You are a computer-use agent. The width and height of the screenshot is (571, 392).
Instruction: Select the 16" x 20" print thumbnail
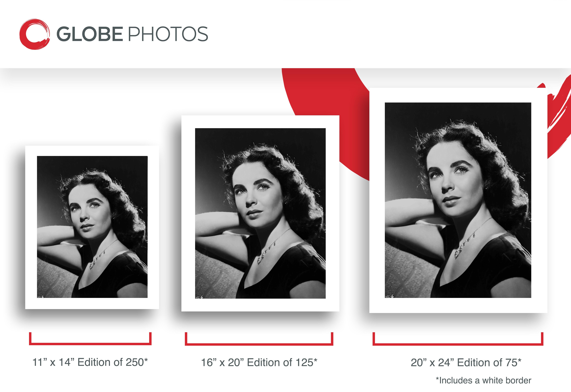pos(260,213)
